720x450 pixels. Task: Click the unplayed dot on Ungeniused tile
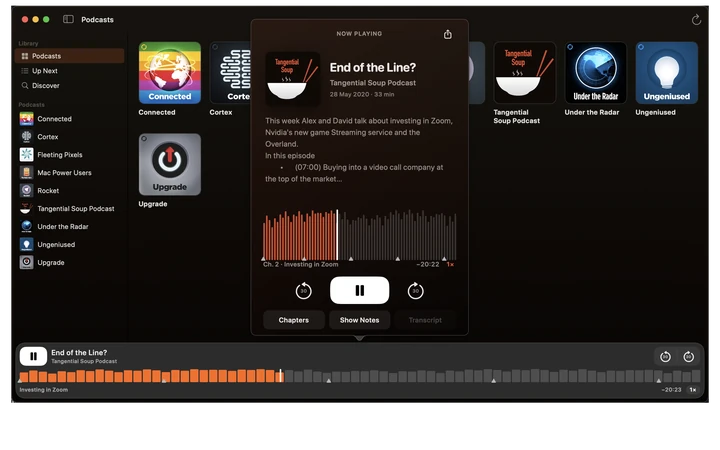[641, 47]
